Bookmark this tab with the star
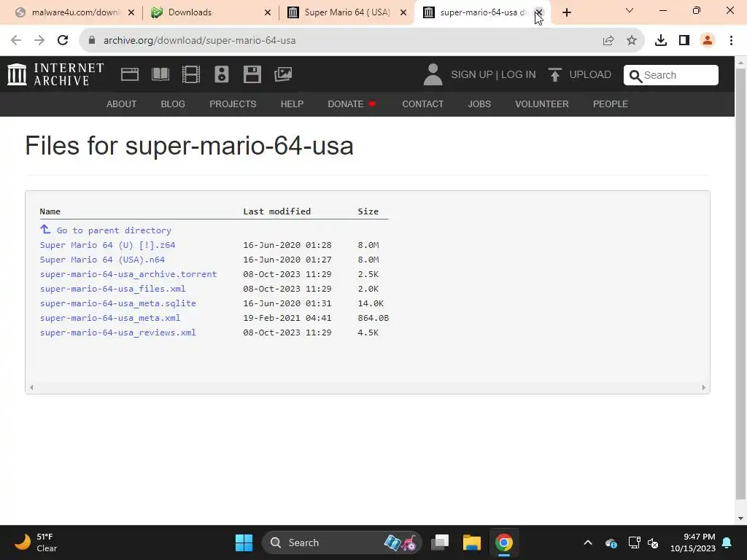This screenshot has width=747, height=560. click(632, 41)
